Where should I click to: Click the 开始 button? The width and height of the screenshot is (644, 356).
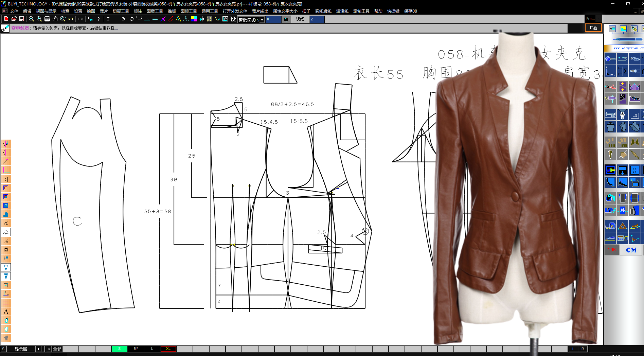pyautogui.click(x=593, y=28)
